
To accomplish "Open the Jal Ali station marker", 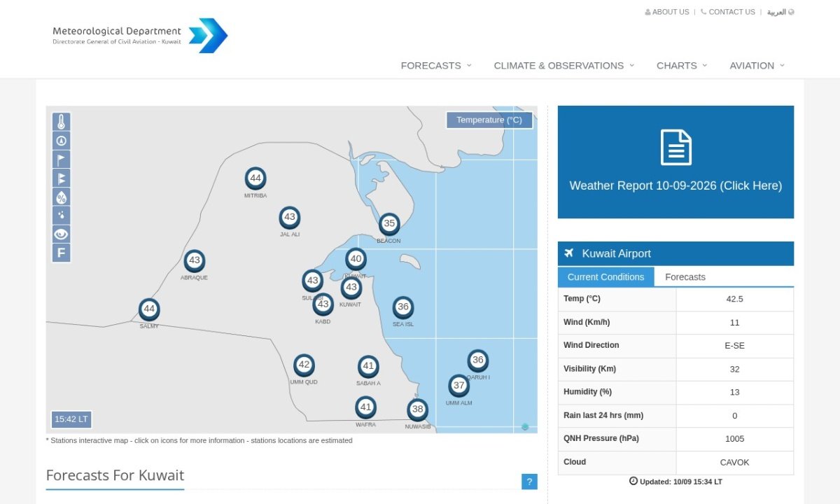I will pyautogui.click(x=290, y=217).
